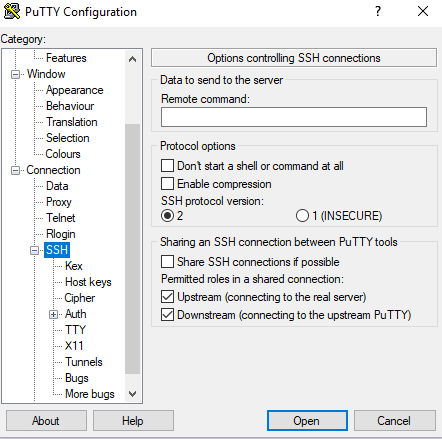Select SSH protocol version 1 (INSECURE)
This screenshot has height=439, width=442.
pos(302,216)
